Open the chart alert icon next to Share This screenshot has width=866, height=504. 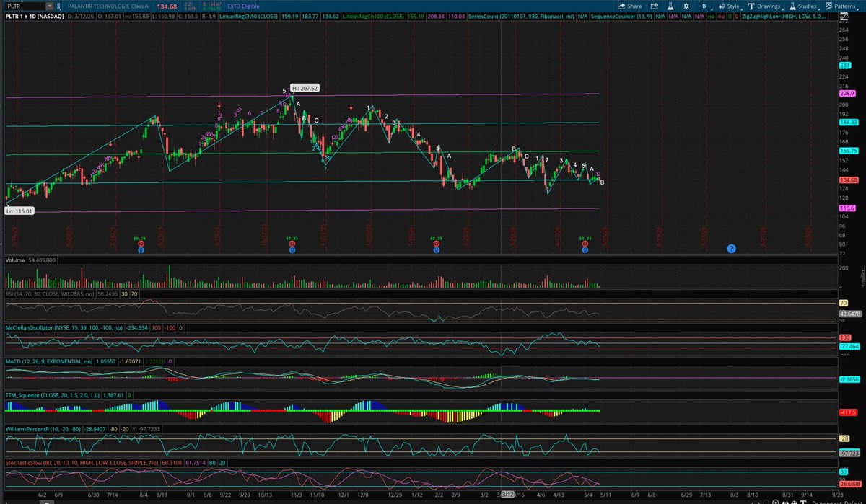coord(654,6)
